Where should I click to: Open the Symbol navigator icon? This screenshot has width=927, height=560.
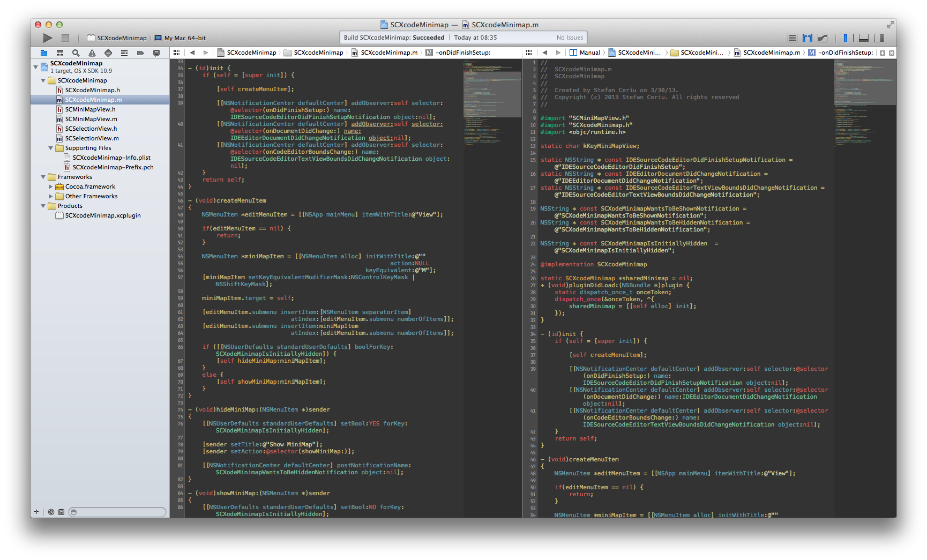60,53
